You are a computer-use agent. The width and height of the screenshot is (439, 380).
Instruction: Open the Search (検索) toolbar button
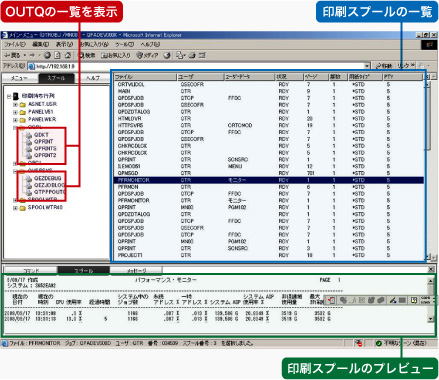pos(87,55)
